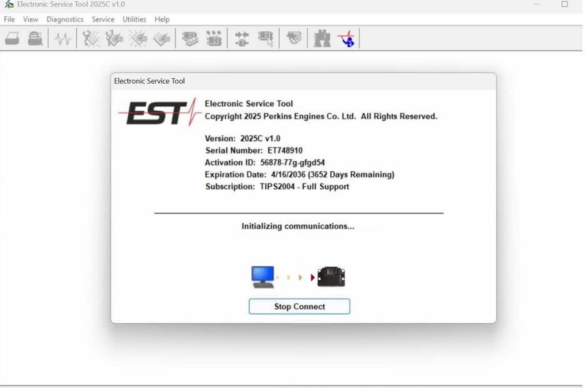Open the Service menu
The height and width of the screenshot is (388, 588).
point(103,19)
